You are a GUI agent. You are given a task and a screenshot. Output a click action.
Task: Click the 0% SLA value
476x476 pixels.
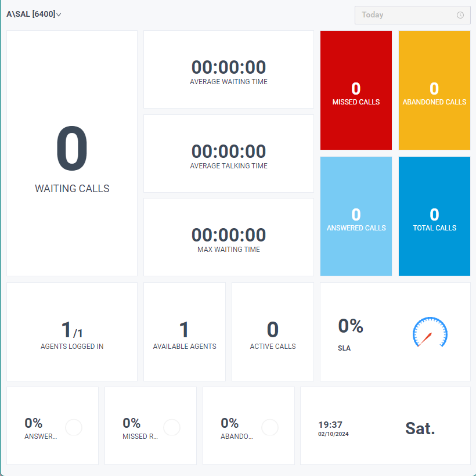351,326
